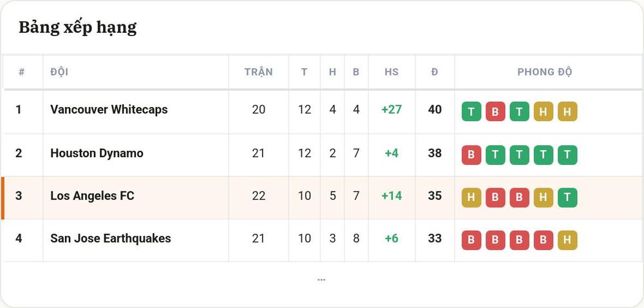Open the Houston Dynamo team link
This screenshot has height=308, width=644.
click(97, 153)
